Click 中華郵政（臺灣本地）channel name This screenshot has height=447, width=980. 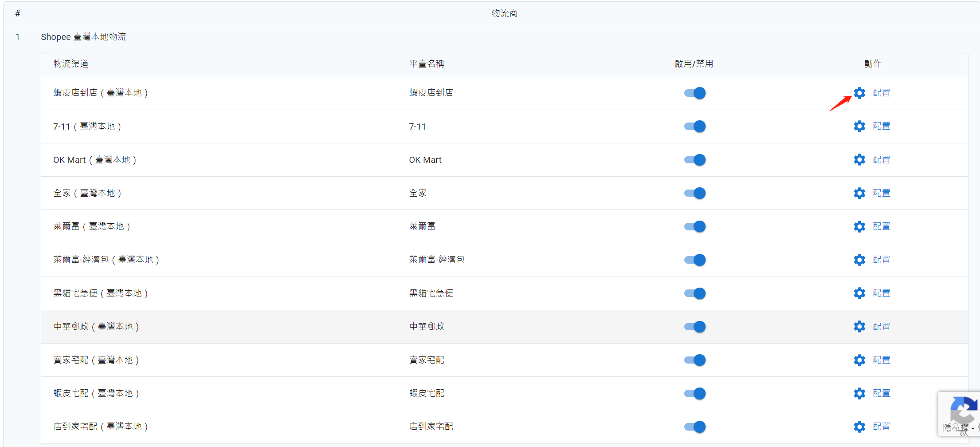[96, 327]
